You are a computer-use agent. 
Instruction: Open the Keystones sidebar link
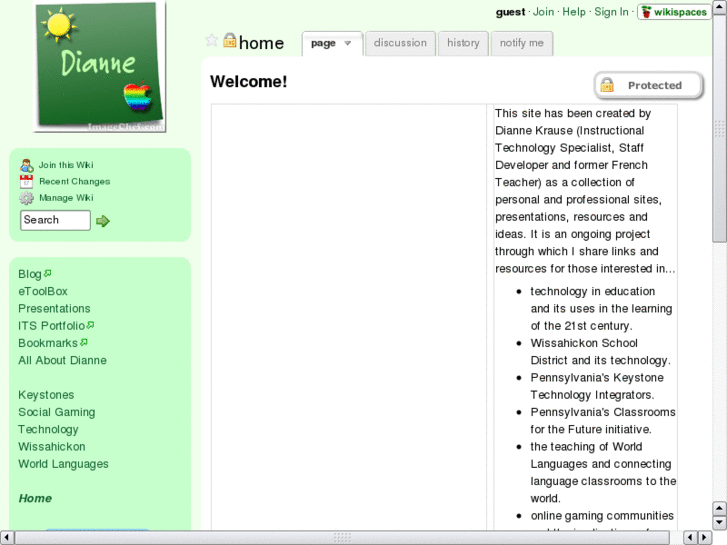46,395
